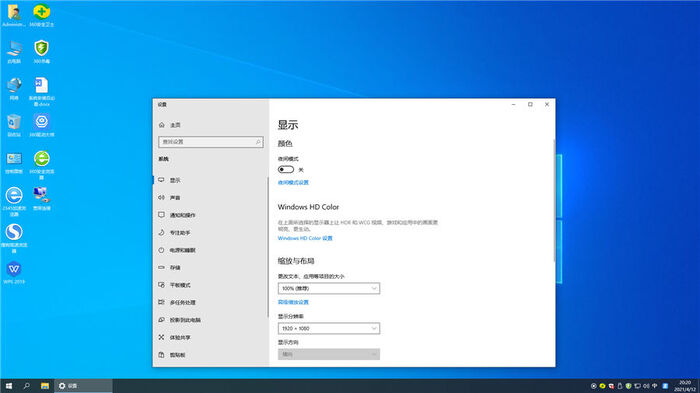
Task: Select 声音 (Sound) in settings sidebar
Action: point(210,198)
